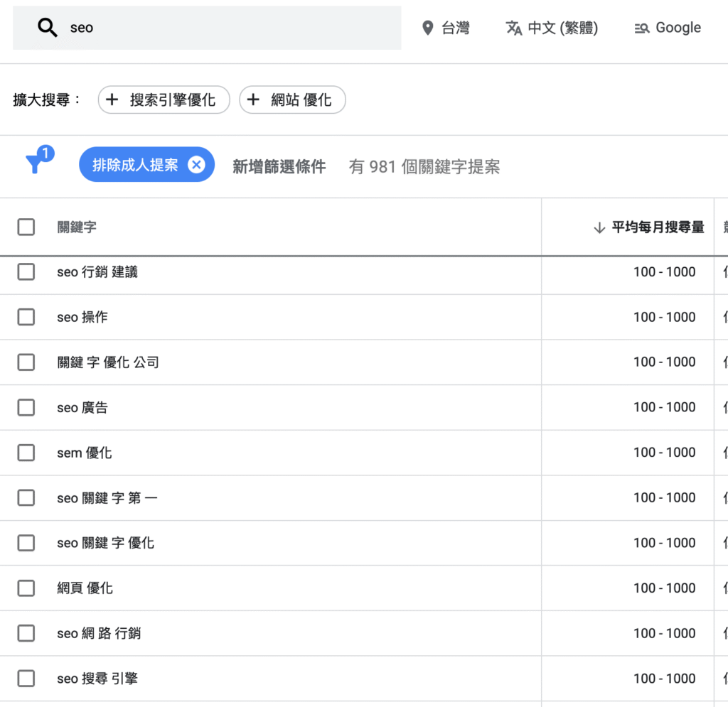Click the location pin icon for 台灣
This screenshot has width=728, height=707.
427,28
